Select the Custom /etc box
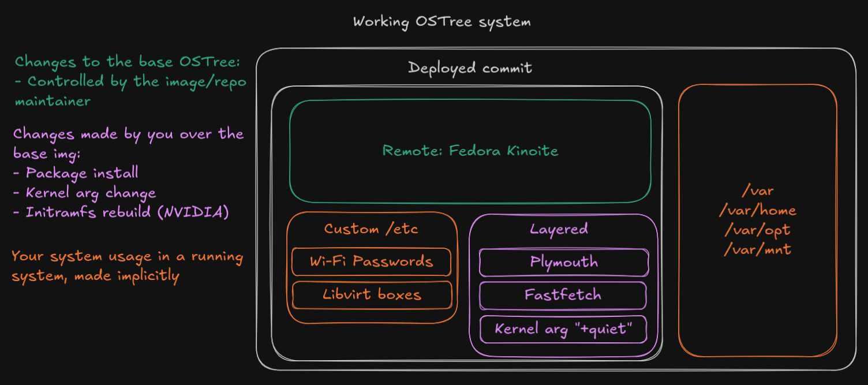 (x=371, y=229)
